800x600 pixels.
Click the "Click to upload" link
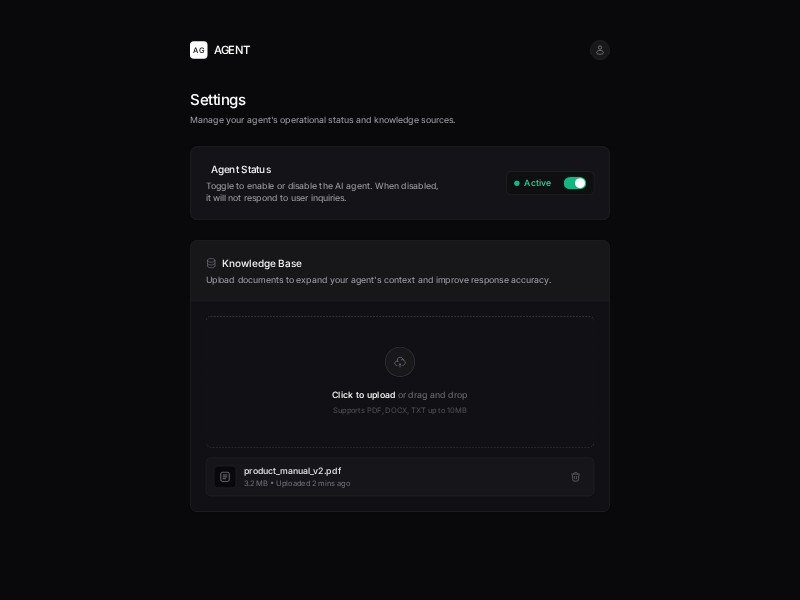click(363, 395)
